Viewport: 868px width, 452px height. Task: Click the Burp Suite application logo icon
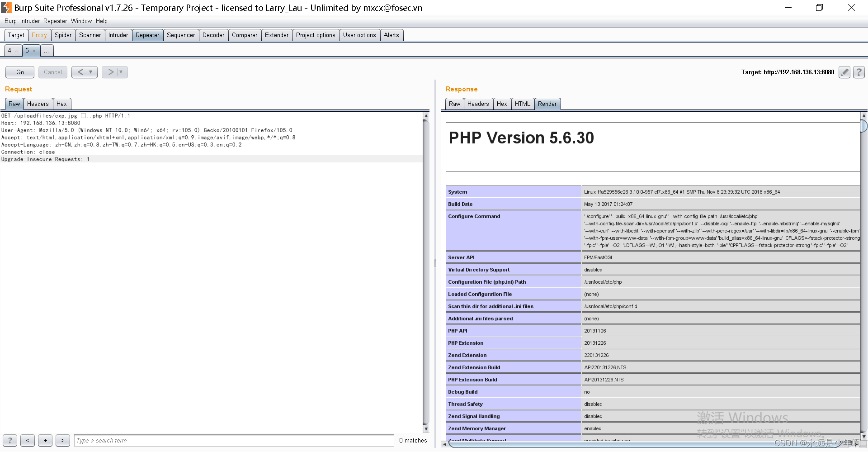point(6,8)
